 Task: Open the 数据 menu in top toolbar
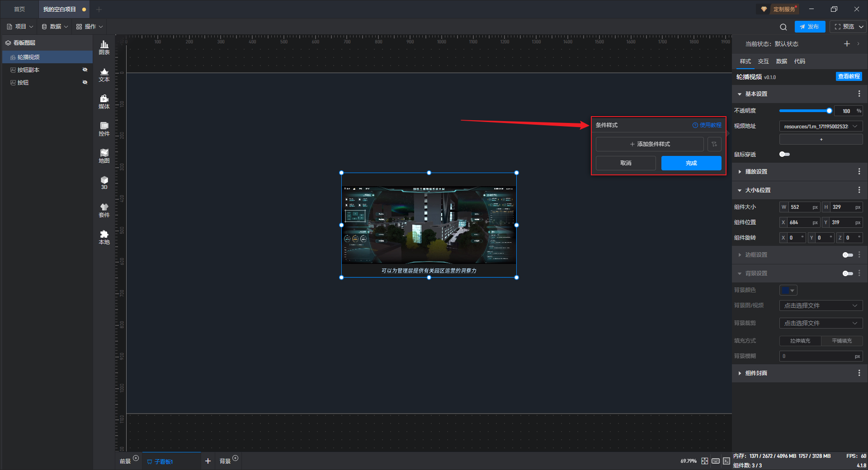click(x=55, y=27)
